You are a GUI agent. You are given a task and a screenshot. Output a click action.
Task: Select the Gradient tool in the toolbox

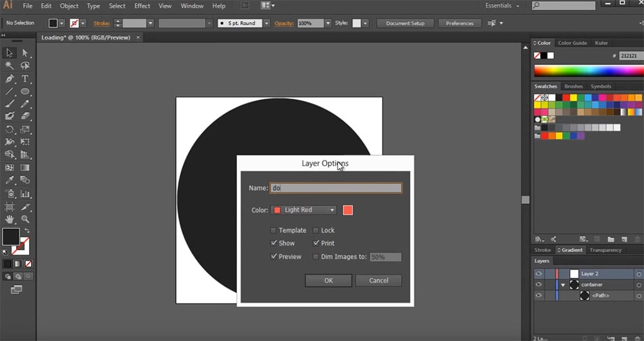tap(25, 168)
